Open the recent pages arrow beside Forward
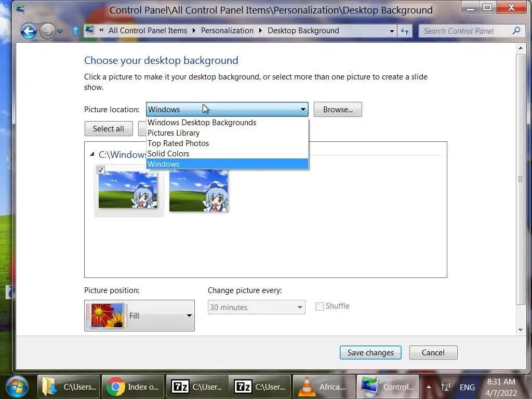The width and height of the screenshot is (532, 399). coord(60,32)
